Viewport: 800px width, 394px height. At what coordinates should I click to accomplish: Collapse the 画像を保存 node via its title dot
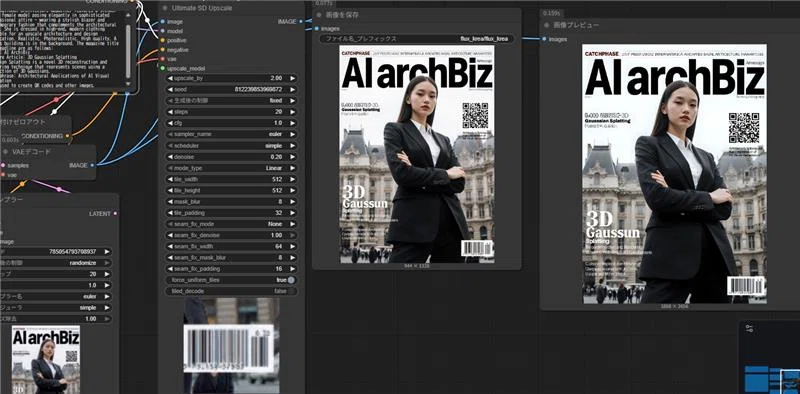(319, 15)
